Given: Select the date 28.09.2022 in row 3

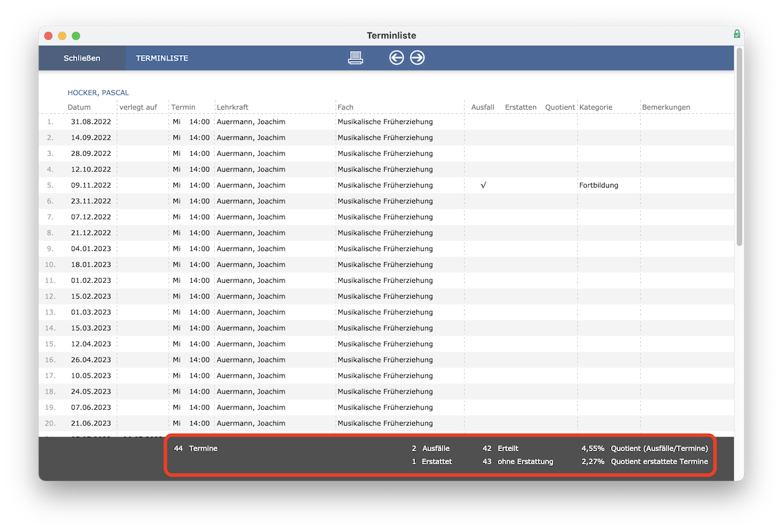Looking at the screenshot, I should 91,154.
